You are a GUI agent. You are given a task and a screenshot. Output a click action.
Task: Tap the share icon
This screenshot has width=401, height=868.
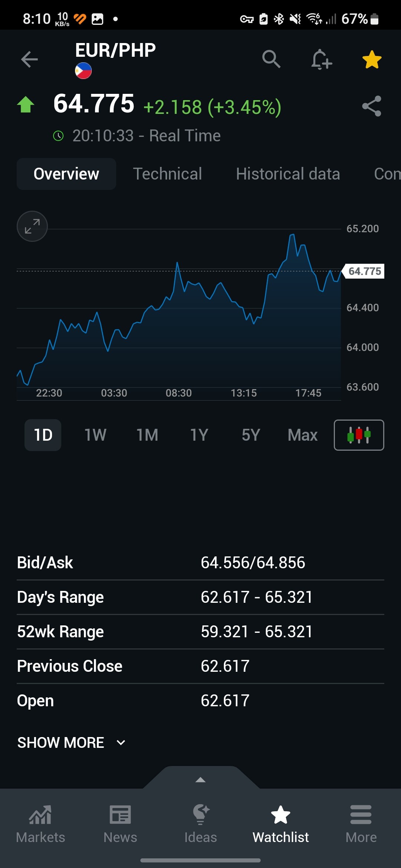tap(372, 106)
